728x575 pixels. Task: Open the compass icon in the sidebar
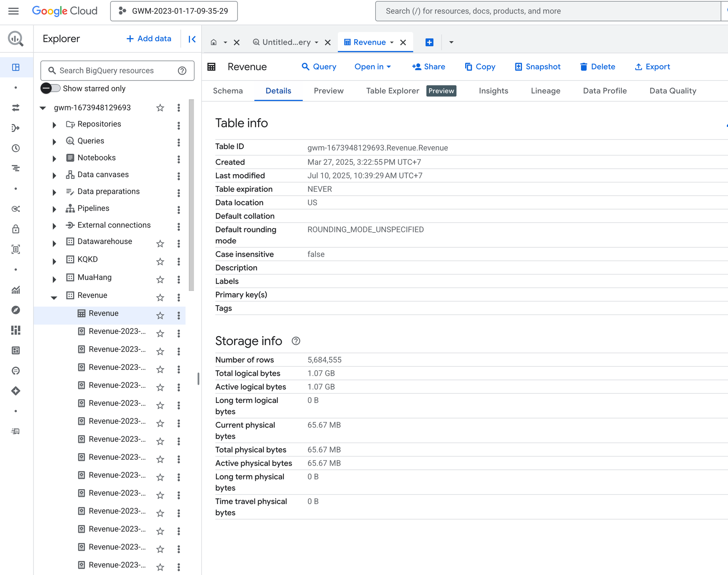(x=16, y=310)
